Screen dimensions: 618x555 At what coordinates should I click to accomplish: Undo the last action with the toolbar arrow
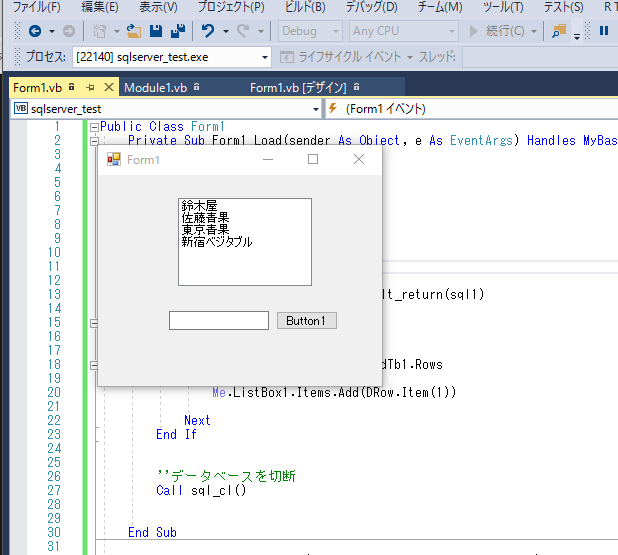208,31
